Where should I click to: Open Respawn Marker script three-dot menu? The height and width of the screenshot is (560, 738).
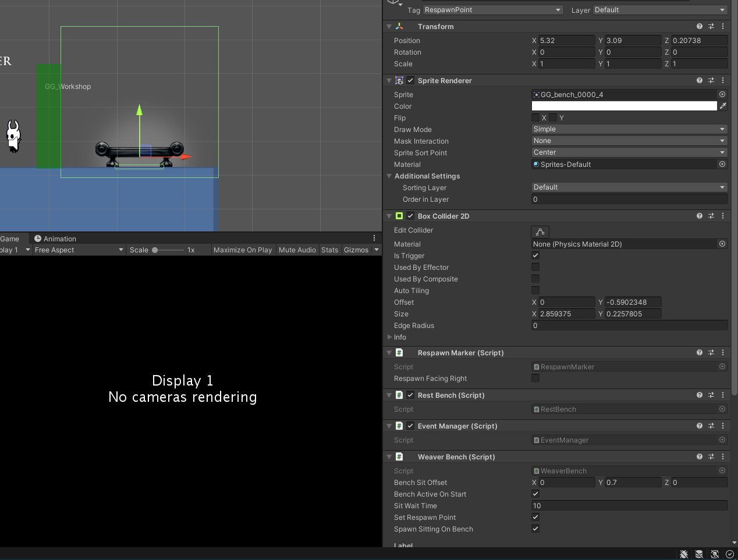click(722, 352)
